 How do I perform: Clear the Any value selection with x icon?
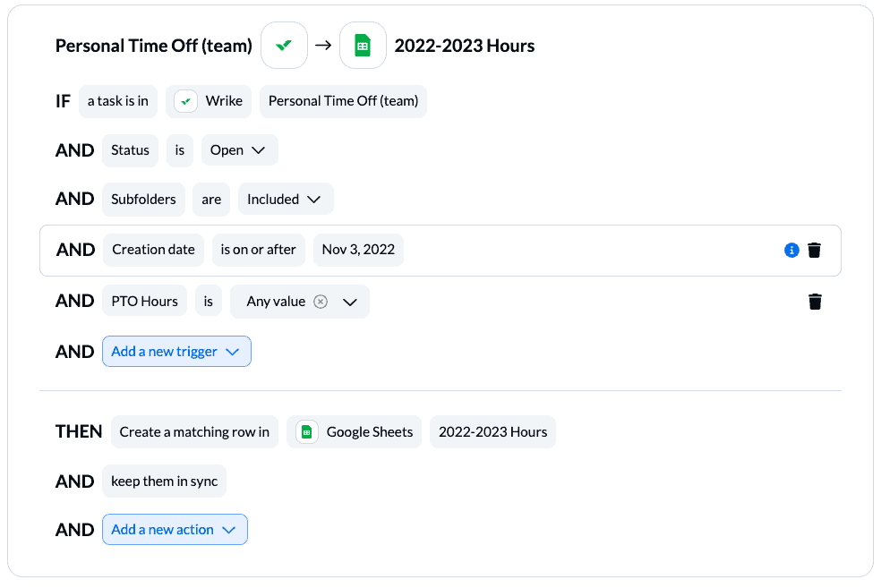(x=321, y=302)
